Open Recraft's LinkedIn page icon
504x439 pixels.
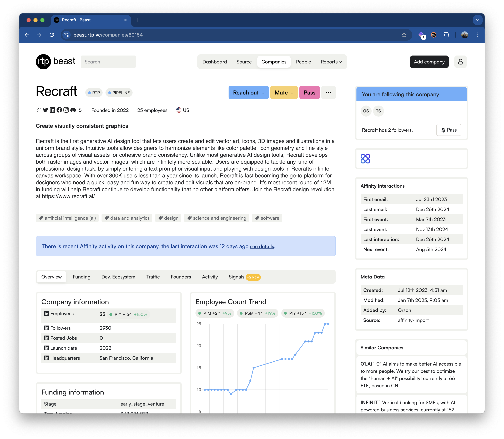(52, 110)
